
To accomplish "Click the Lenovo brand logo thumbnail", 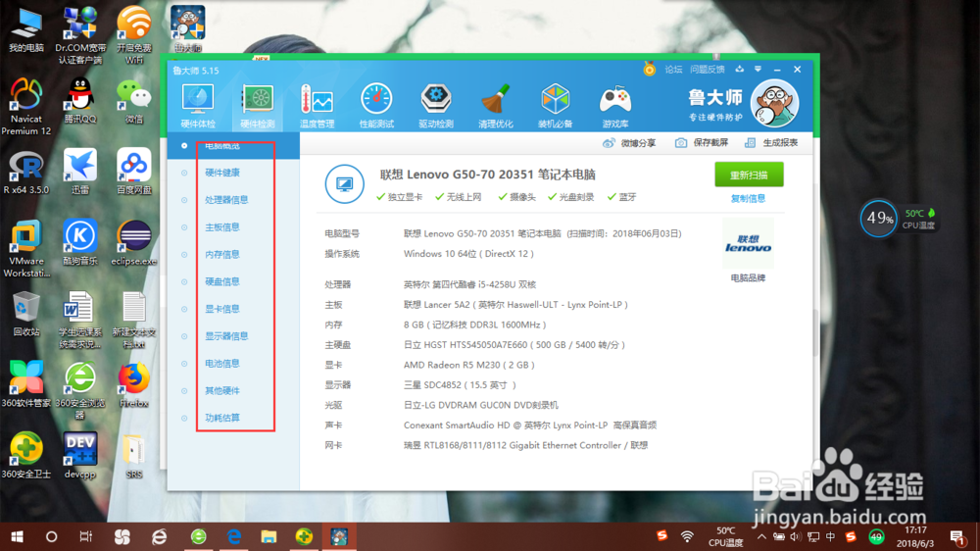I will pos(748,244).
